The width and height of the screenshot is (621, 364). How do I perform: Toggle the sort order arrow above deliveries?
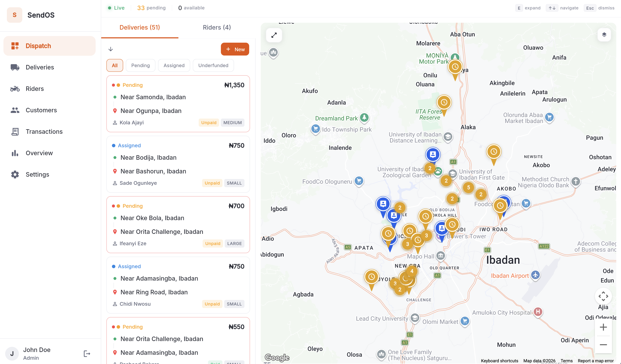pyautogui.click(x=111, y=49)
